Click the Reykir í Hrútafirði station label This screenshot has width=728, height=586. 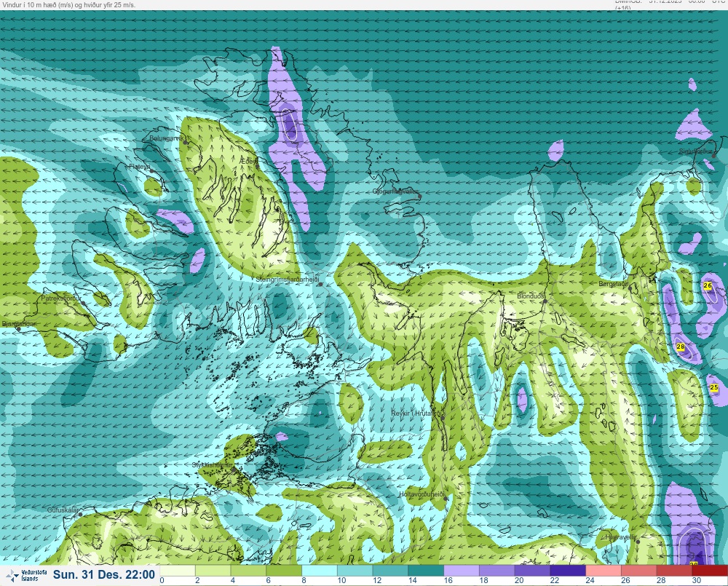click(x=418, y=413)
